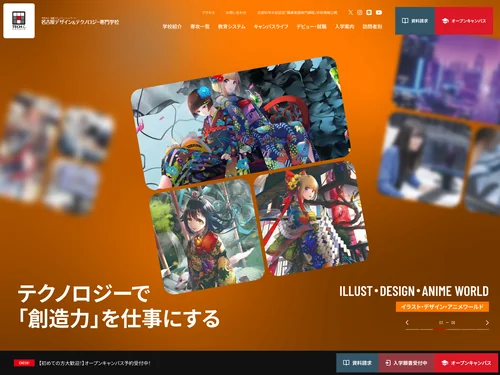
Task: Open the blonde girl with ribbon illustration
Action: coord(312,218)
